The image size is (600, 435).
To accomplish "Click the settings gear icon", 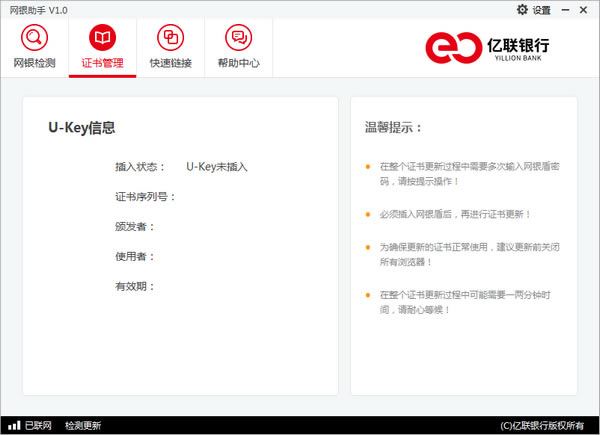I will [x=522, y=9].
